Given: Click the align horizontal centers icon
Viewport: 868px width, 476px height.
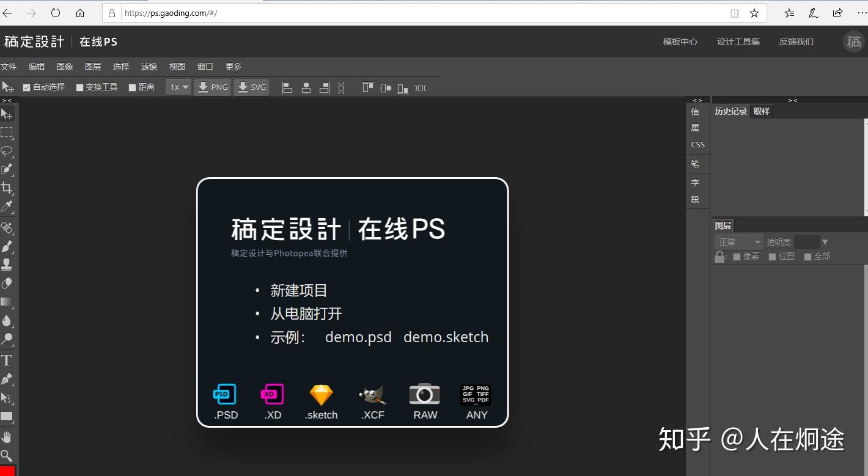Looking at the screenshot, I should click(306, 88).
